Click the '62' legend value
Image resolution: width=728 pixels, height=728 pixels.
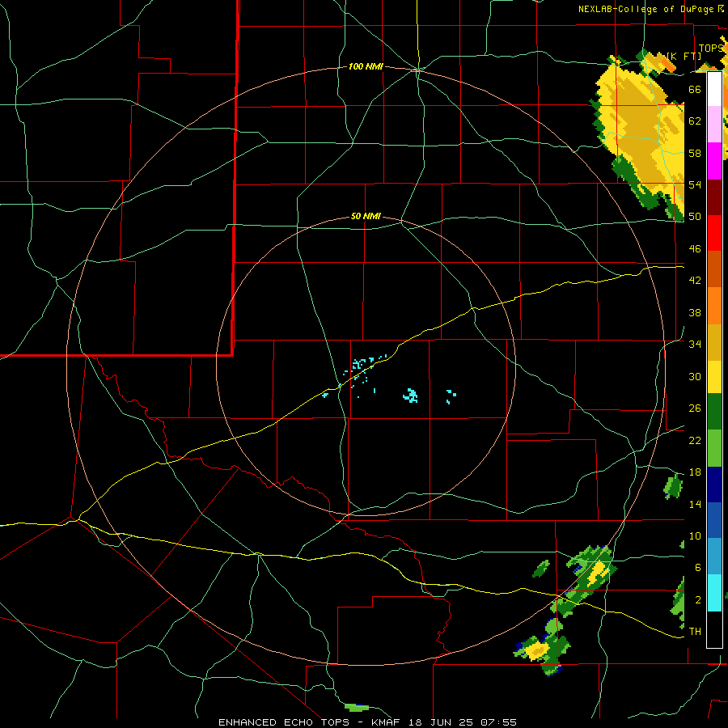[x=695, y=121]
